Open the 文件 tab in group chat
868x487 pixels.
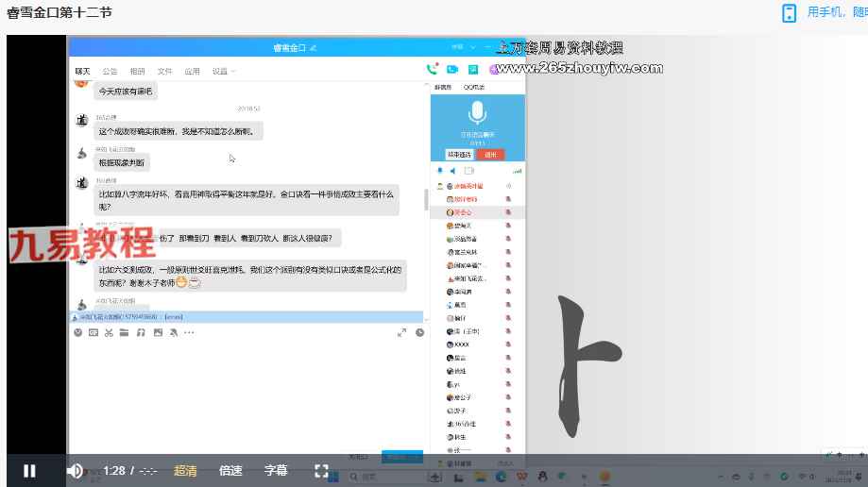point(164,71)
